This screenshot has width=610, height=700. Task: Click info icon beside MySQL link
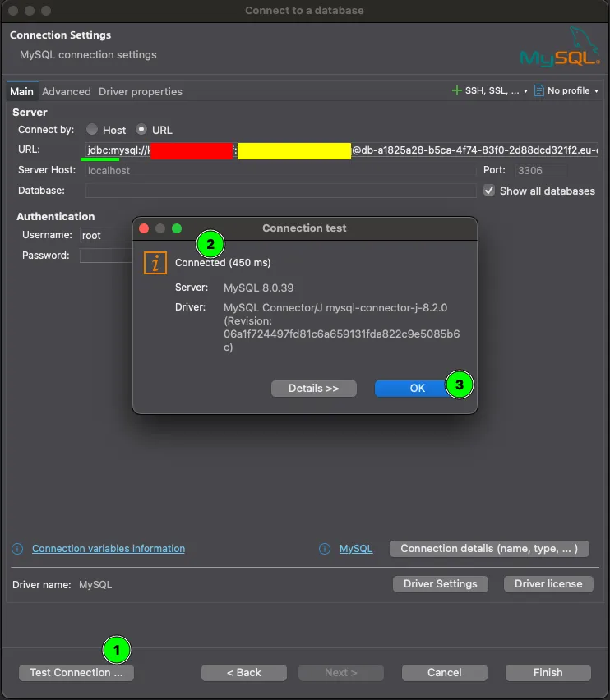[325, 548]
